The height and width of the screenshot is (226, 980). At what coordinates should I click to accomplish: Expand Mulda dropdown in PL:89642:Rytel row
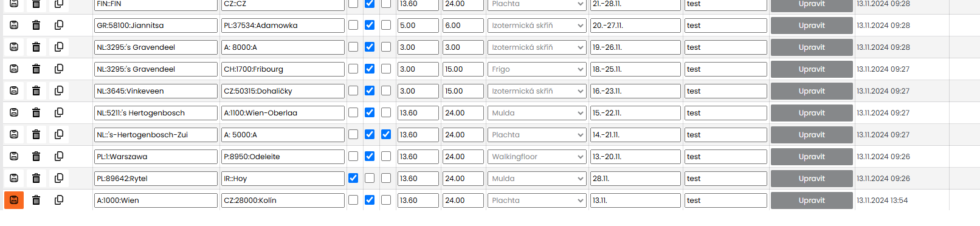(537, 179)
